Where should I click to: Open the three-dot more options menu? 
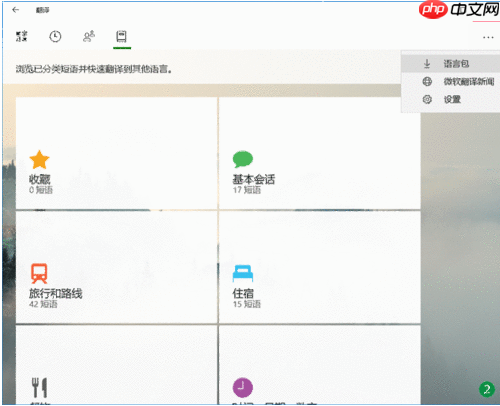[488, 37]
